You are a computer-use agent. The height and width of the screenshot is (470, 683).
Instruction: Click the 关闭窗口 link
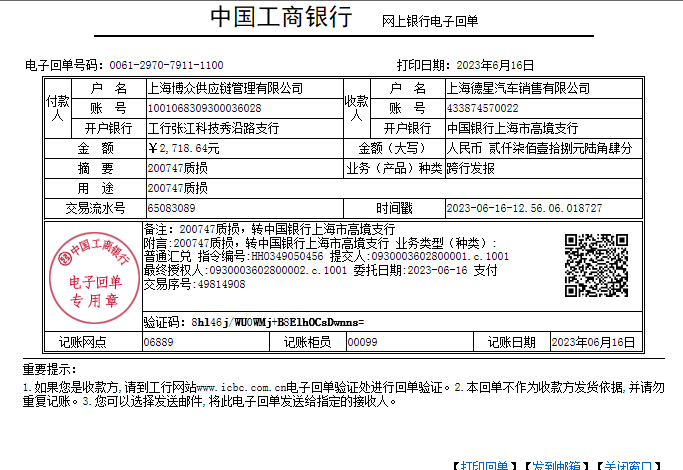pyautogui.click(x=628, y=464)
